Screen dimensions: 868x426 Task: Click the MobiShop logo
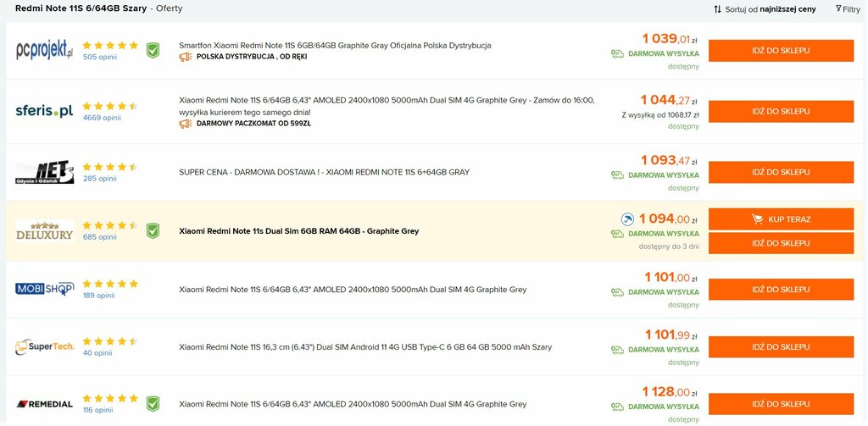(x=44, y=288)
